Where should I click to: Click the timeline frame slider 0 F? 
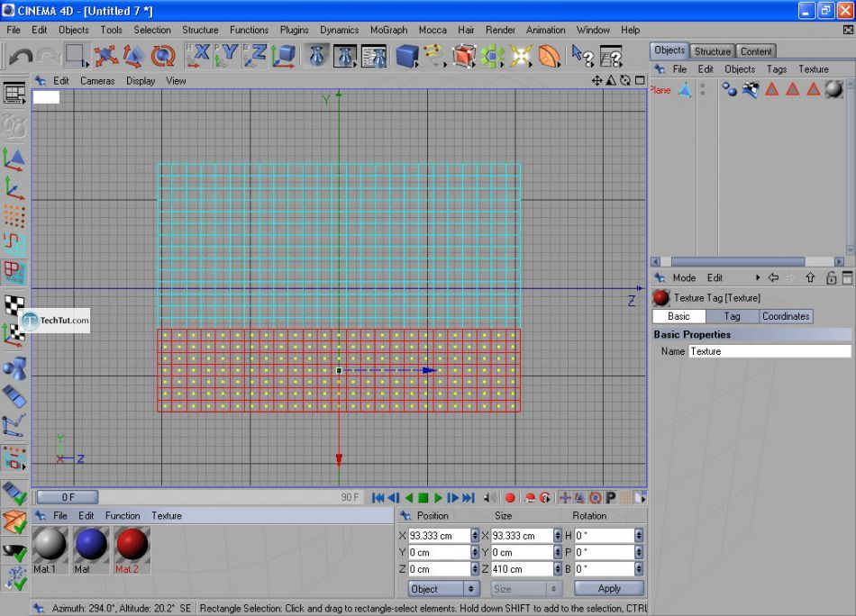click(x=68, y=497)
